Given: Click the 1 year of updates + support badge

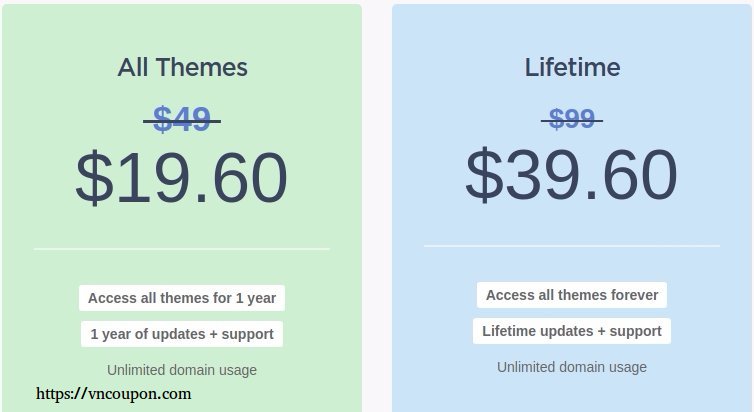Looking at the screenshot, I should pos(182,334).
